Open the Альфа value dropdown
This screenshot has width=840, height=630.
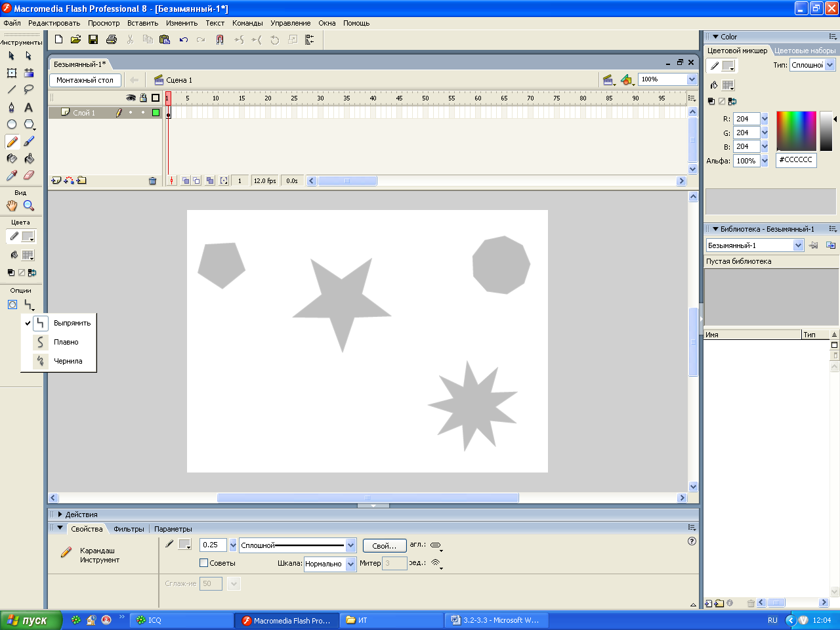point(765,161)
